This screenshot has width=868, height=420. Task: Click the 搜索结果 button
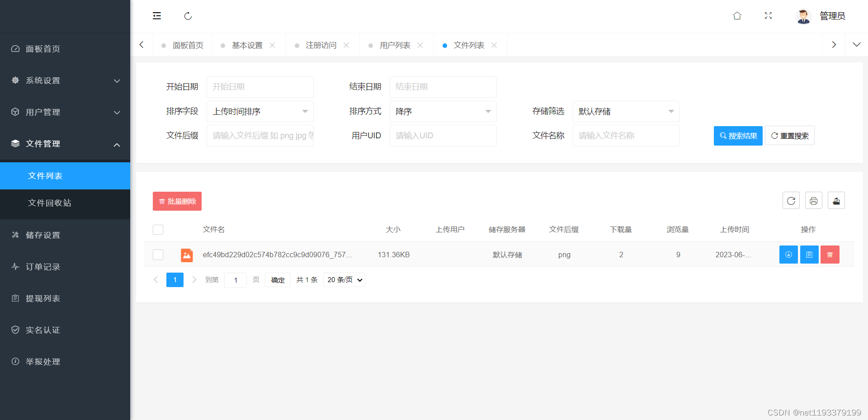pos(738,136)
